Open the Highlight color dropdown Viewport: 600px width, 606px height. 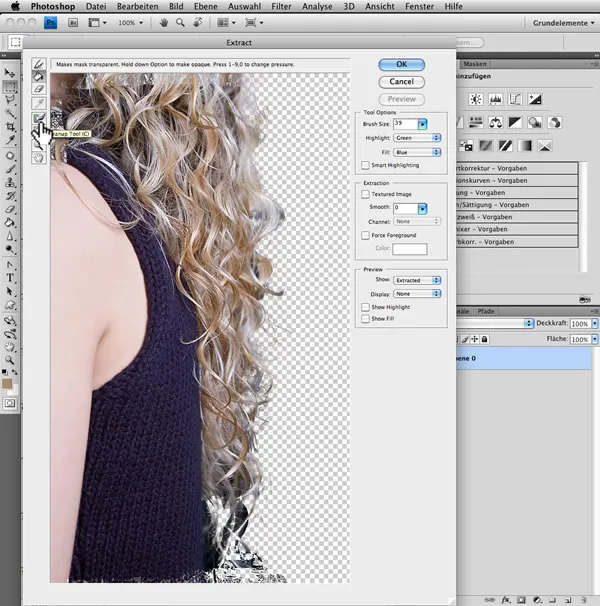[x=417, y=138]
